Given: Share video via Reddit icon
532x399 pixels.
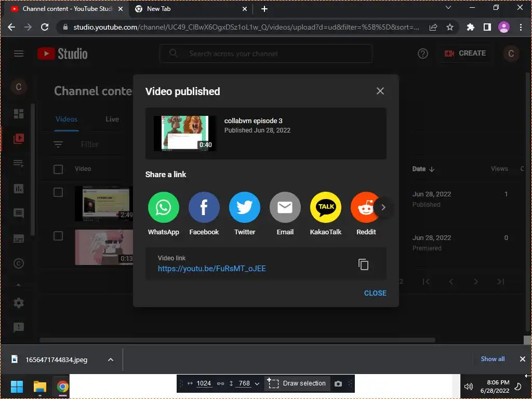Looking at the screenshot, I should point(364,207).
